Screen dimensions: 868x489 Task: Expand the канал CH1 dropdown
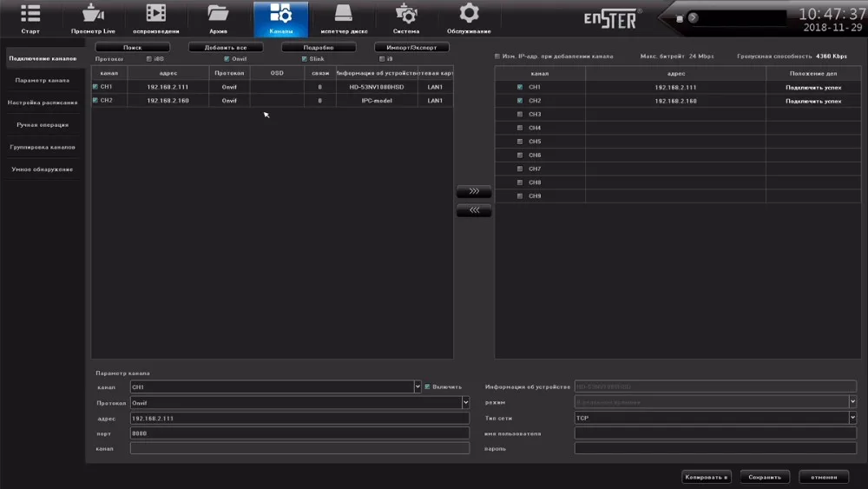(418, 387)
